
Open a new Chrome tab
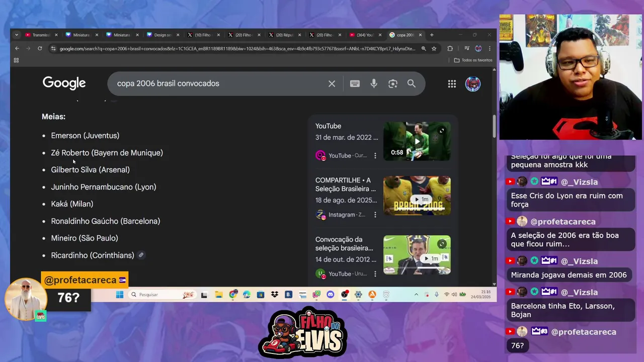432,35
